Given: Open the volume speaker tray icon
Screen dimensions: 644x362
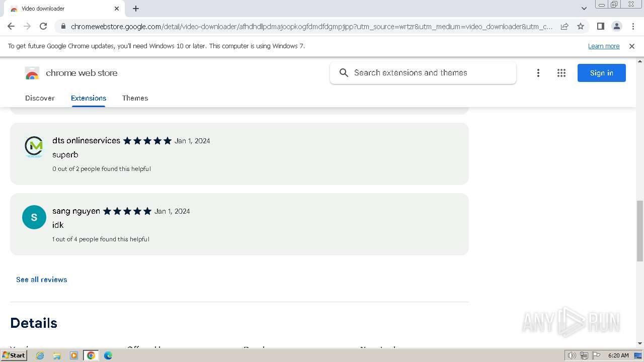Looking at the screenshot, I should click(572, 355).
